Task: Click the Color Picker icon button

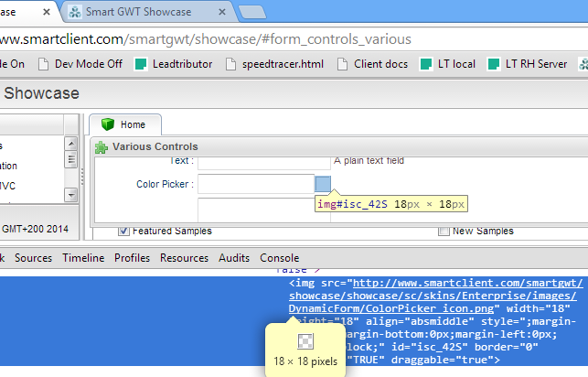Action: click(323, 184)
